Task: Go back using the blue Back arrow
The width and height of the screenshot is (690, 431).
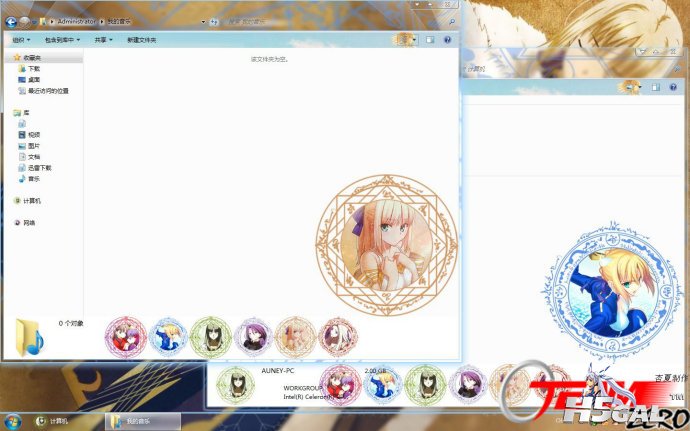Action: tap(11, 22)
